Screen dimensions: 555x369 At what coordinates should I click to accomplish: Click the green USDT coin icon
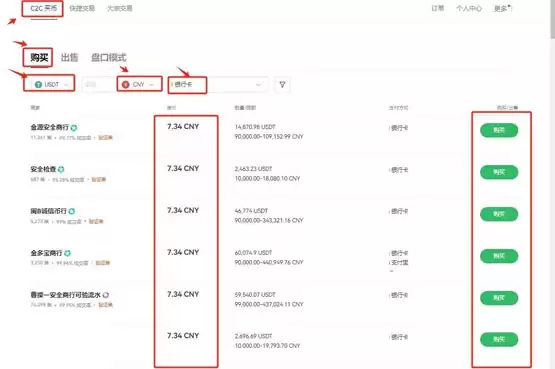coord(38,85)
